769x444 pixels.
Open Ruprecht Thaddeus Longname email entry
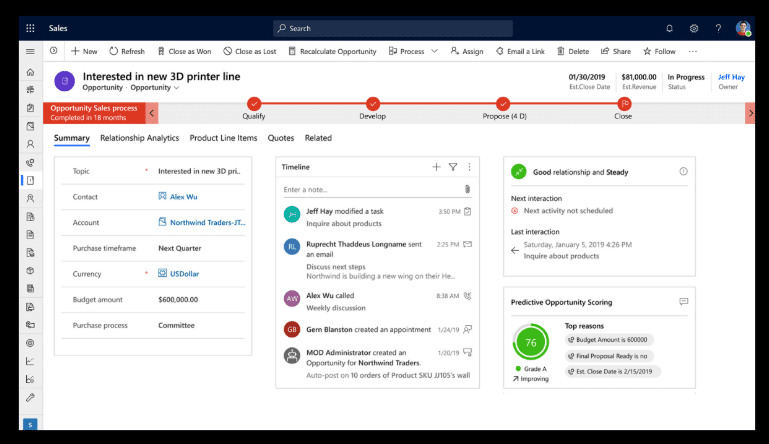[x=378, y=260]
